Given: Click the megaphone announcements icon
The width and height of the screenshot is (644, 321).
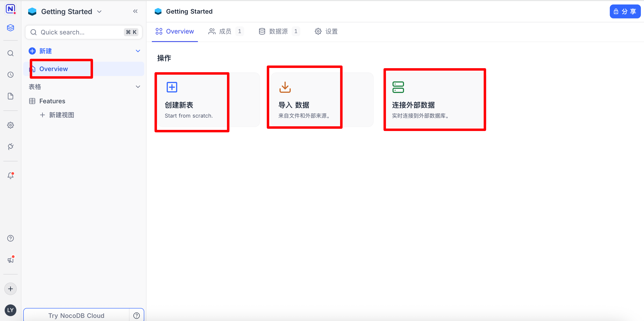Looking at the screenshot, I should (x=11, y=260).
